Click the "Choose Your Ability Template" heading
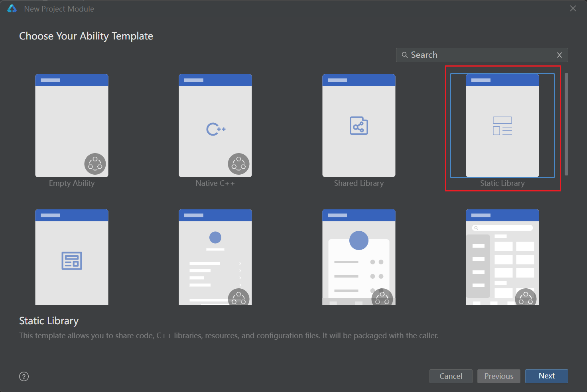 pyautogui.click(x=86, y=36)
